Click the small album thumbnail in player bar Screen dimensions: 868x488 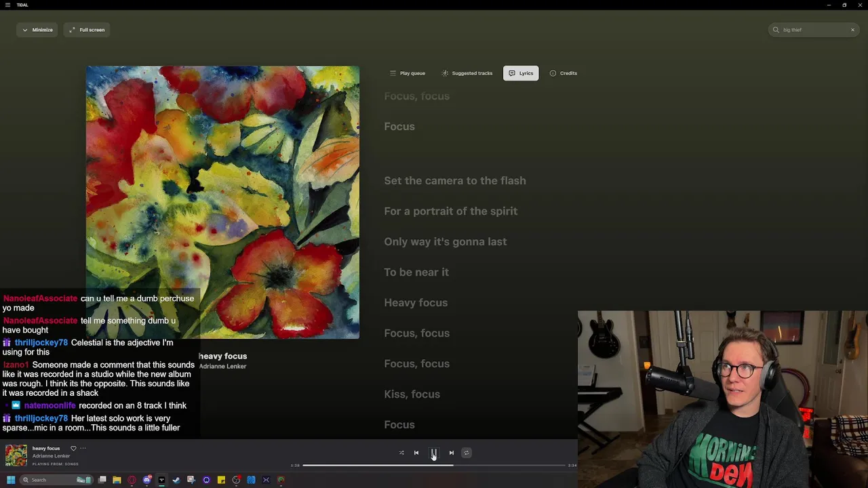16,455
